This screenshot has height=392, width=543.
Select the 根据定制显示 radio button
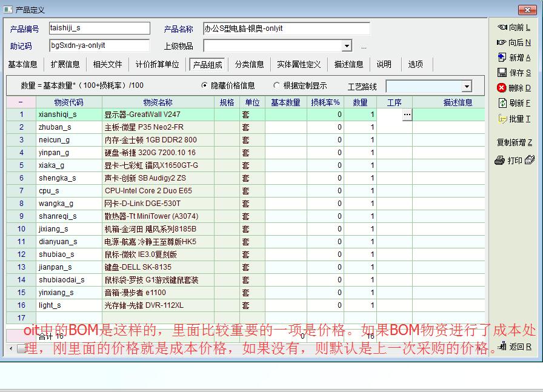(x=277, y=86)
